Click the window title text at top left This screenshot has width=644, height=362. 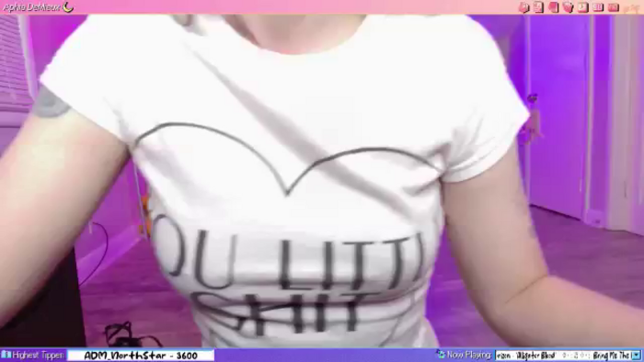(31, 7)
